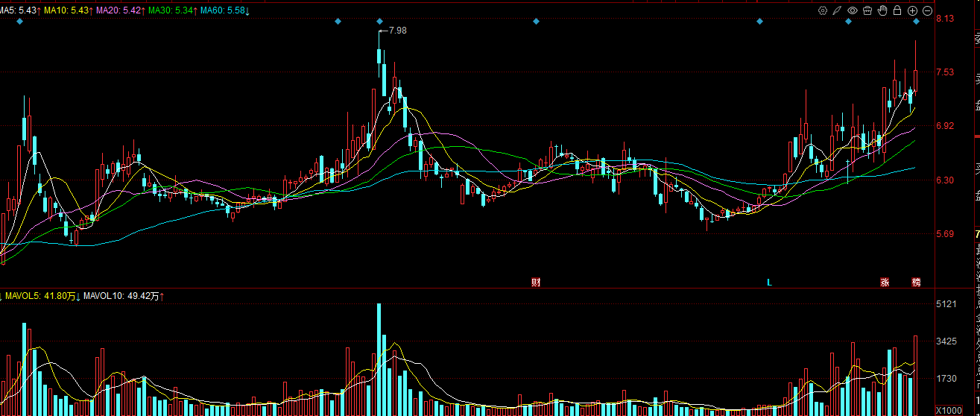Click the 5121 volume axis value

point(946,304)
